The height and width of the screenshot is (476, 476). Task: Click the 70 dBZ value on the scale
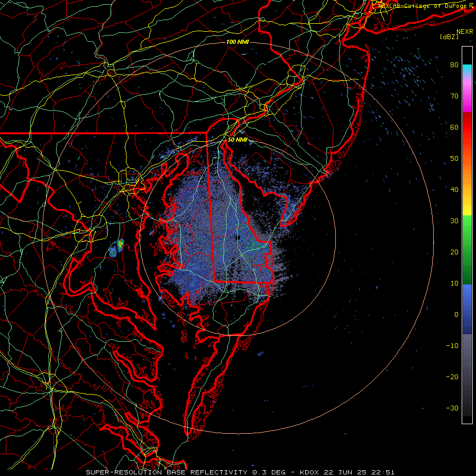click(454, 96)
